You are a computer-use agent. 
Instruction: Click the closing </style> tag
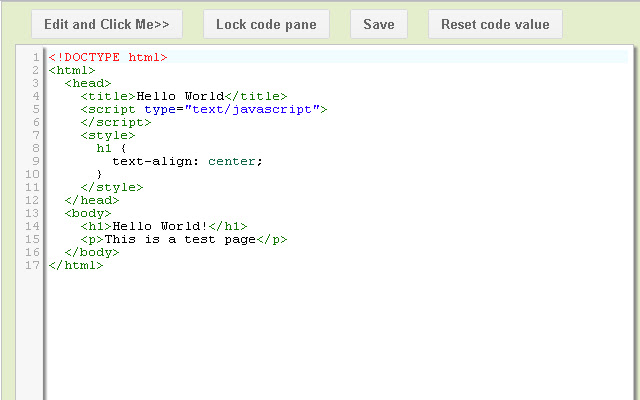[x=112, y=187]
